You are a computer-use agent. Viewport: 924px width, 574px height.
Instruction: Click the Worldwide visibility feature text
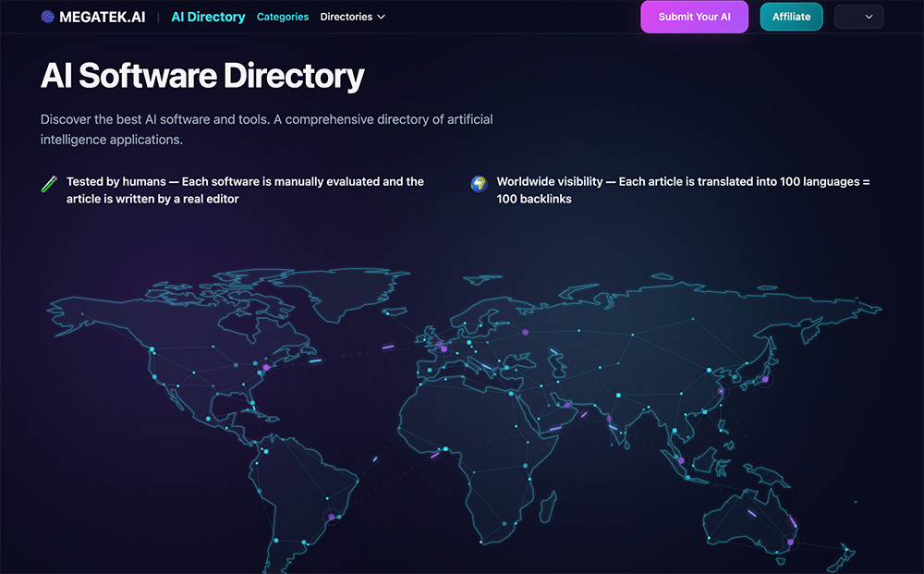click(x=683, y=190)
